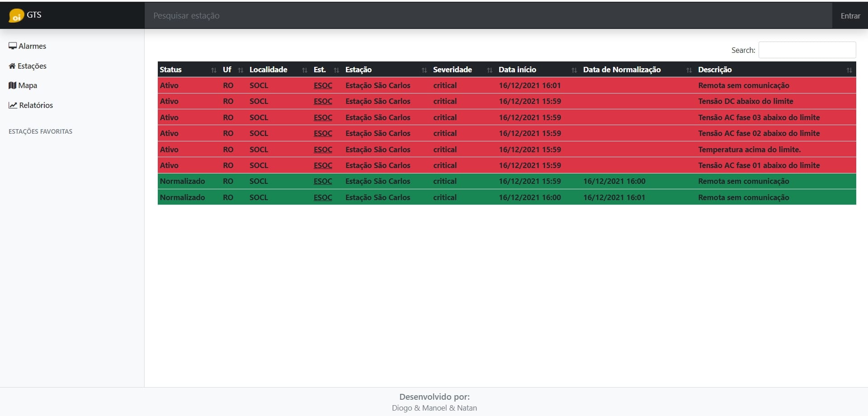The image size is (868, 416).
Task: Select 'Temperatura acima do limite.' cell
Action: (x=749, y=150)
